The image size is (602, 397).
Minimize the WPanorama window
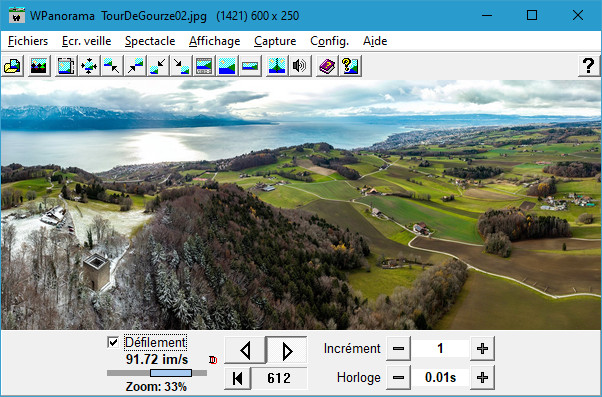point(487,15)
